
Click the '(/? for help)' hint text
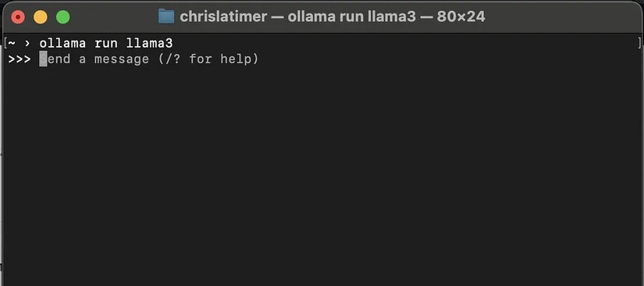[x=208, y=59]
